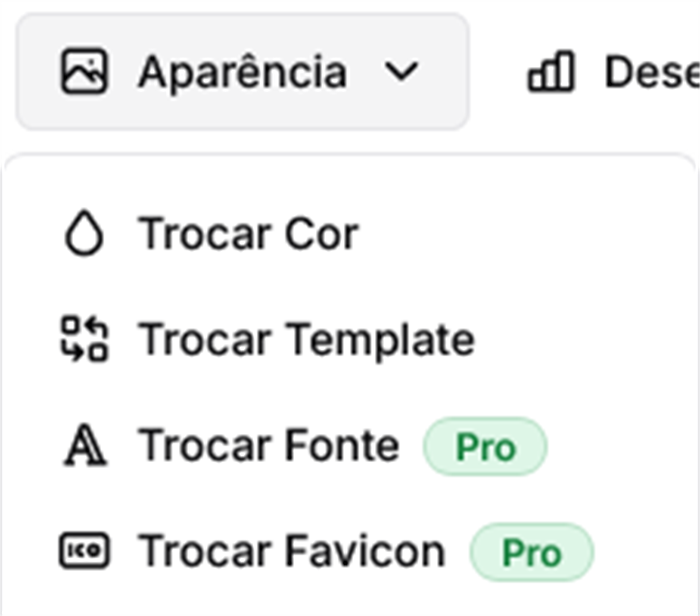
Task: Click the swap icon beside Trocar Template
Action: [84, 339]
